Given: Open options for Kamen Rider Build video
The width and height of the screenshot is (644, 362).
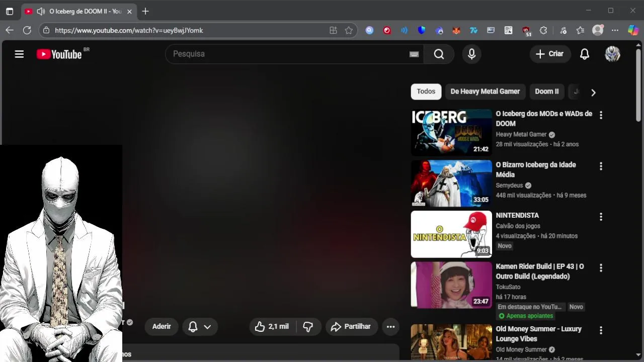Looking at the screenshot, I should tap(601, 268).
